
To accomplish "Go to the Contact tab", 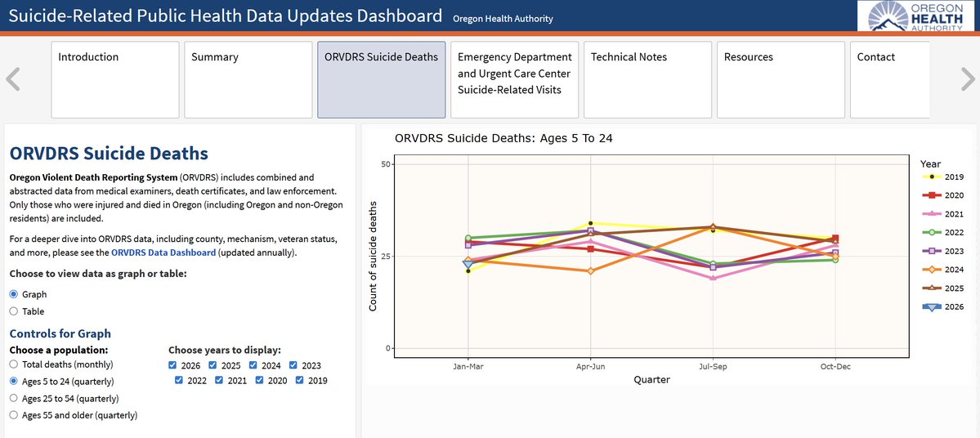I will (x=890, y=79).
